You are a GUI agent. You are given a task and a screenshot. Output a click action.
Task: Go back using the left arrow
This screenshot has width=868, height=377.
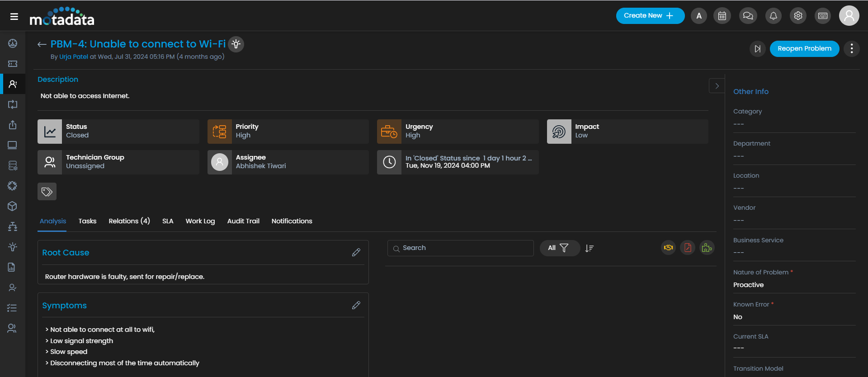pyautogui.click(x=42, y=44)
